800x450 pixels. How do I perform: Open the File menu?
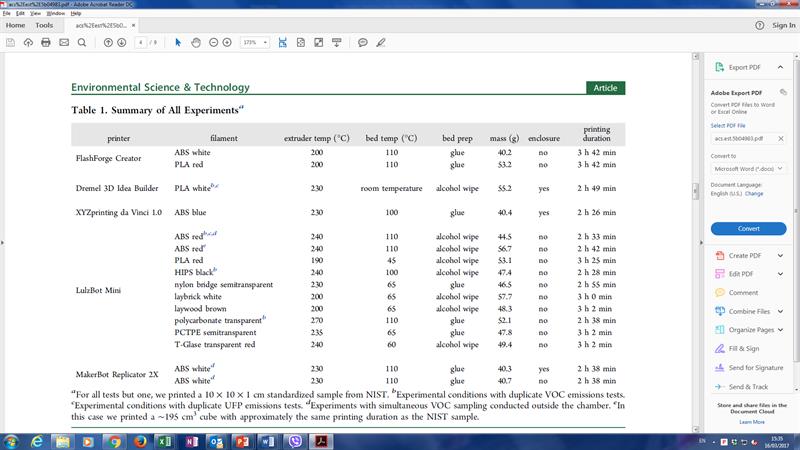[7, 13]
